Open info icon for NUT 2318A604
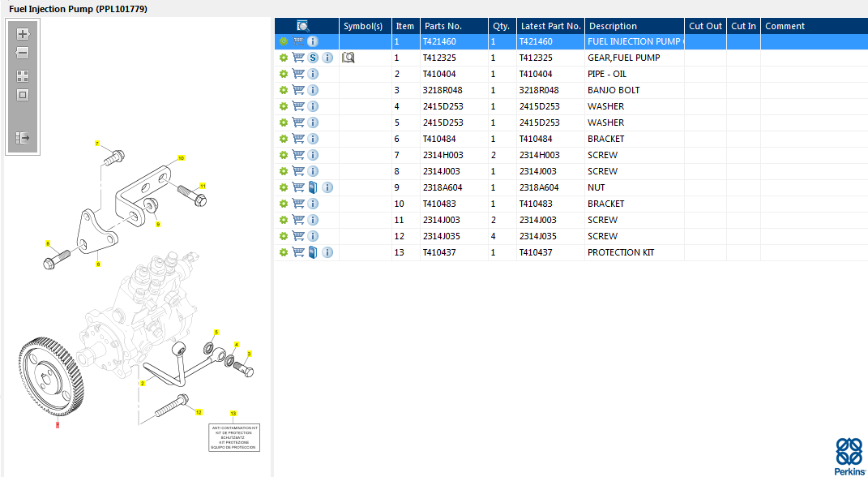The height and width of the screenshot is (477, 868). pyautogui.click(x=327, y=187)
